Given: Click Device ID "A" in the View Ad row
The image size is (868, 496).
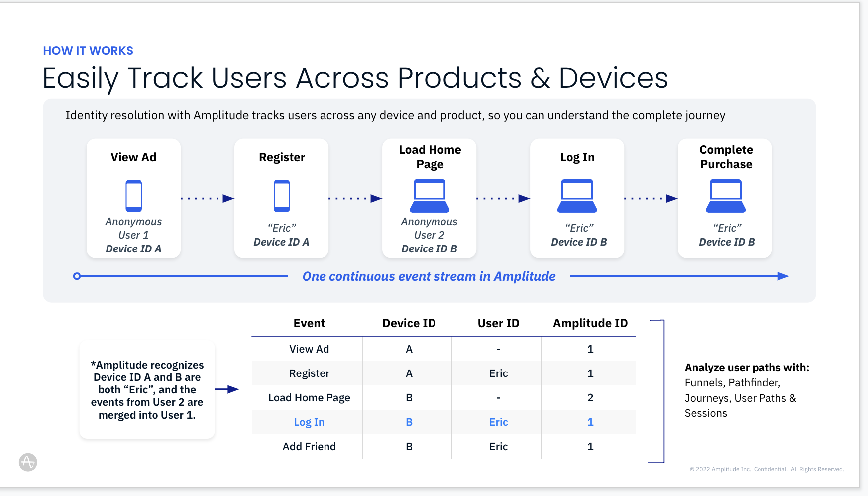Looking at the screenshot, I should click(x=409, y=349).
